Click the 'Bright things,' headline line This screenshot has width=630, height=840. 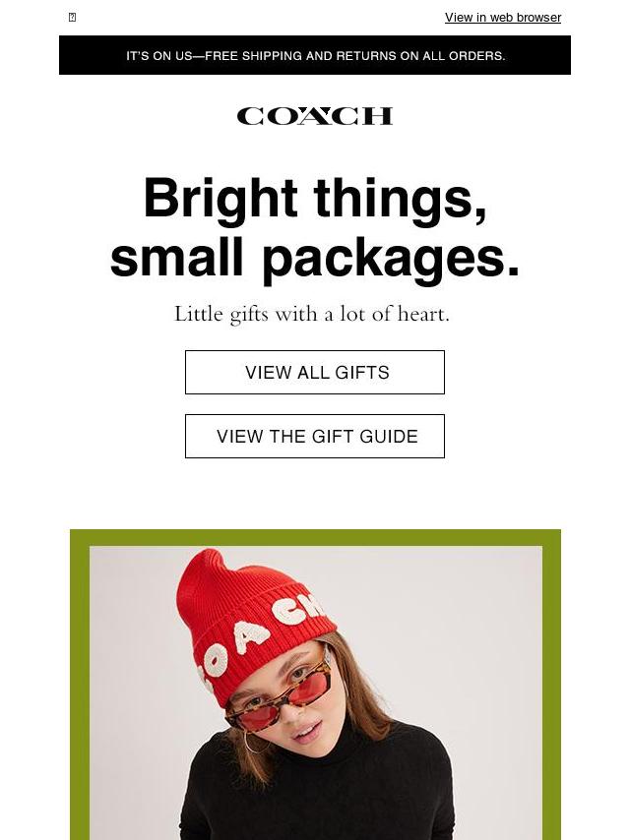315,199
